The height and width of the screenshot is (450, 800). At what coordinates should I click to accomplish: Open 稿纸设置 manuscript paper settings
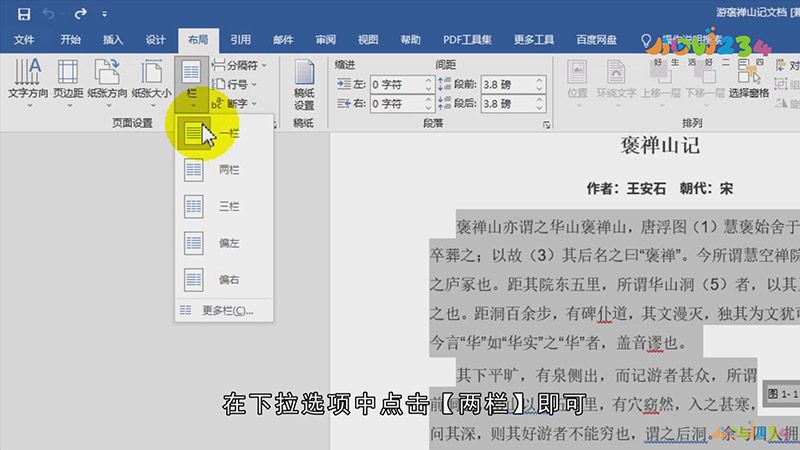[304, 85]
